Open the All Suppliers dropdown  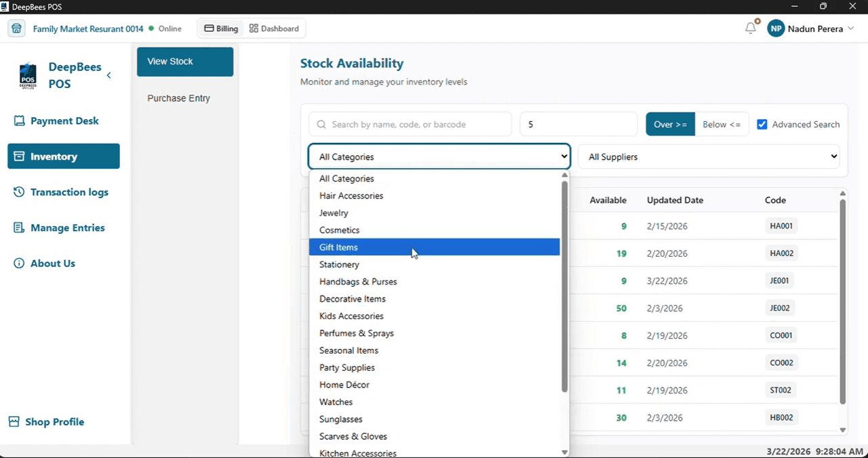[x=709, y=157]
